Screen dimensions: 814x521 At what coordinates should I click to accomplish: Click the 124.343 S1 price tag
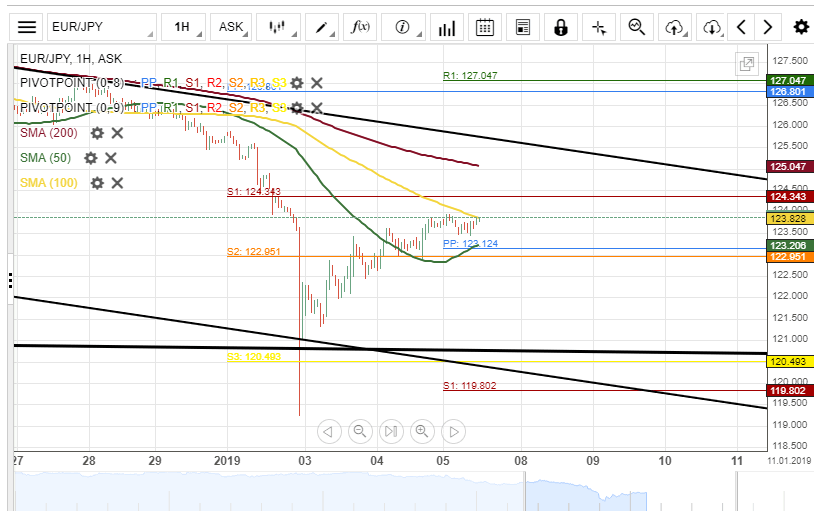(790, 197)
